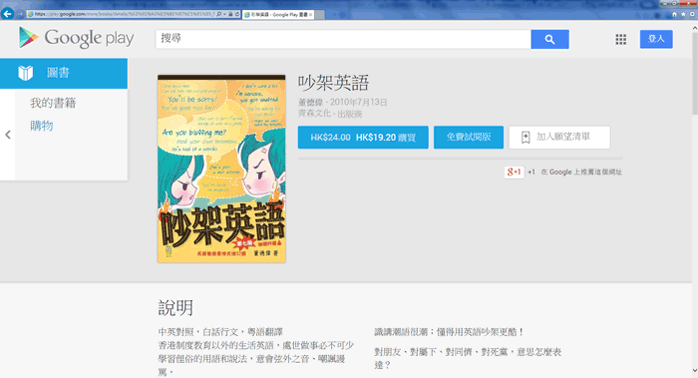Open browser Tools gear icon
Screen dimensions: 698x378
pos(692,14)
